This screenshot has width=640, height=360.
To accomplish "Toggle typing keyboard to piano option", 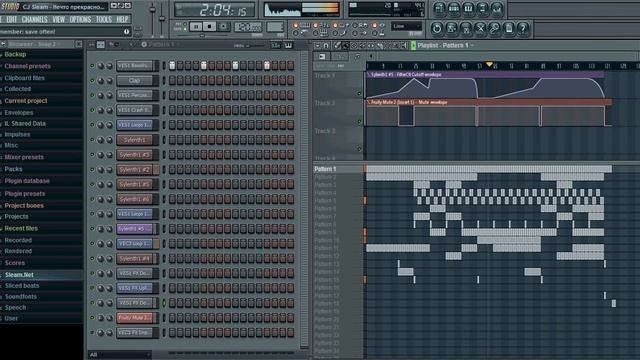I will coord(296,25).
